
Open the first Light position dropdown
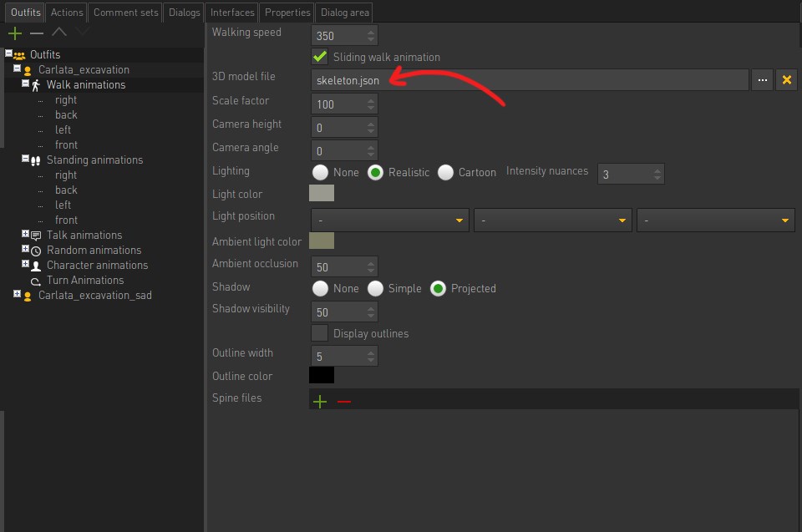(390, 220)
